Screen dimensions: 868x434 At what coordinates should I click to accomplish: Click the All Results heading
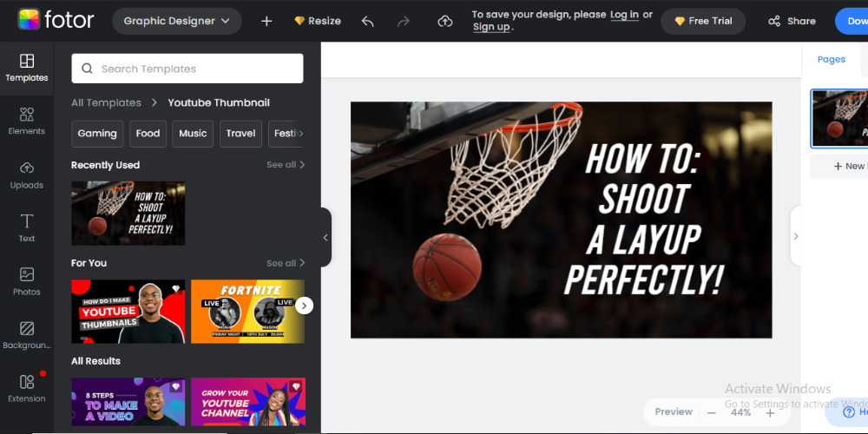95,361
